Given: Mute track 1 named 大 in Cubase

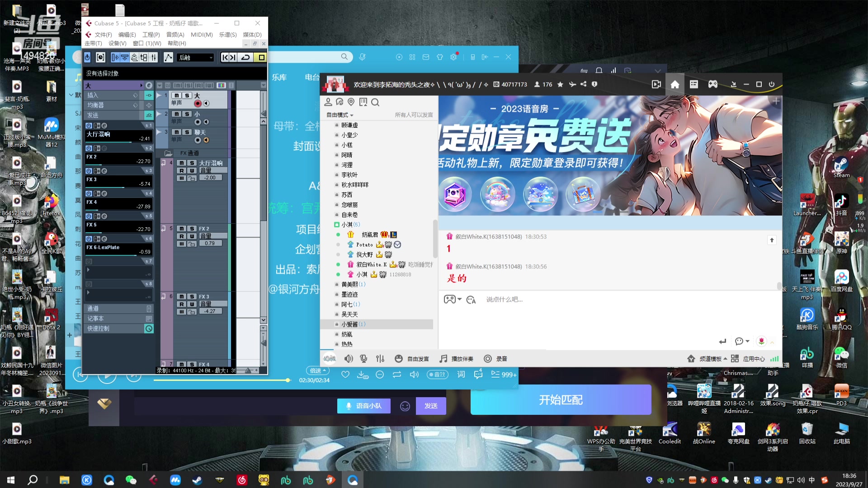Looking at the screenshot, I should click(x=177, y=95).
